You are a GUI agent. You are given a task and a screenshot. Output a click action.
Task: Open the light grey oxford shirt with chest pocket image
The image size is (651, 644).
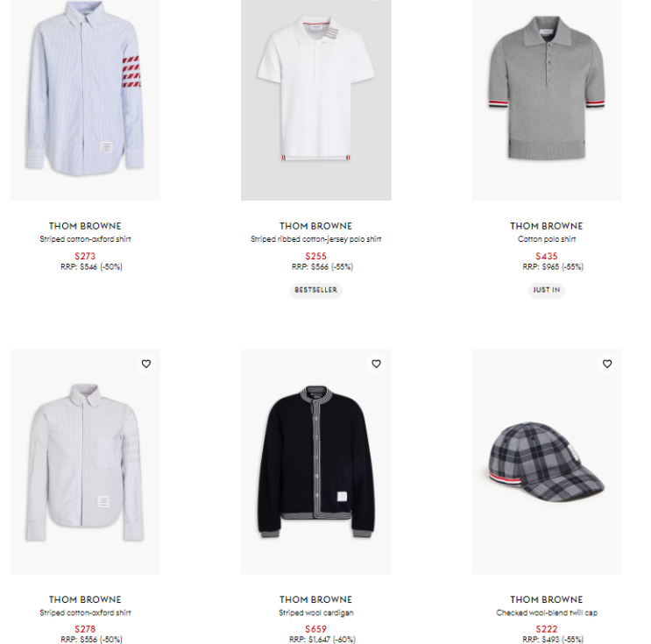pos(85,462)
